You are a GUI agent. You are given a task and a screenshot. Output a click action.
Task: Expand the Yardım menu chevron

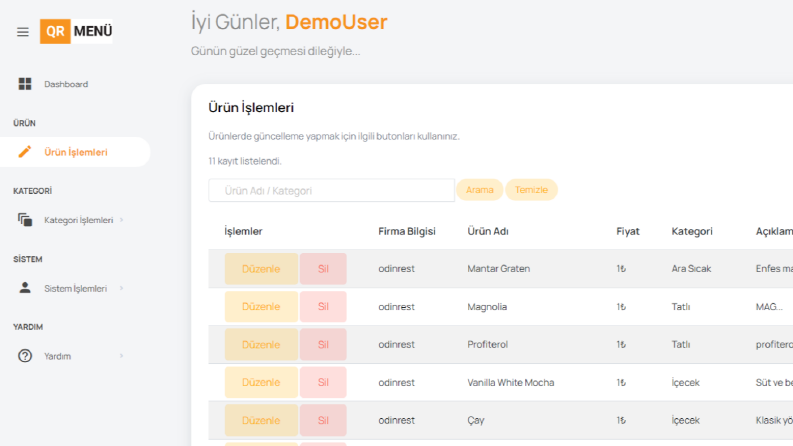click(x=121, y=356)
